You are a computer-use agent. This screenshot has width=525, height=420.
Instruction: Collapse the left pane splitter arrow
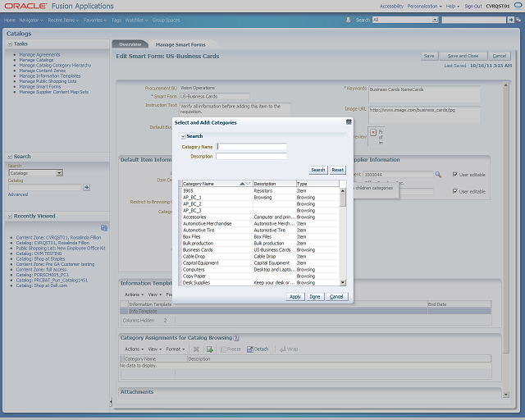pyautogui.click(x=111, y=402)
